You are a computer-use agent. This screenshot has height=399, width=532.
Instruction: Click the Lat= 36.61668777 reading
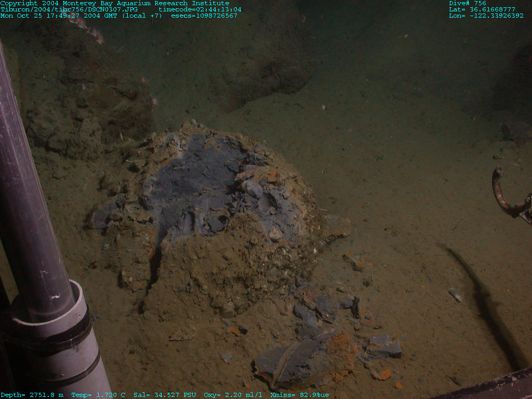click(x=482, y=9)
